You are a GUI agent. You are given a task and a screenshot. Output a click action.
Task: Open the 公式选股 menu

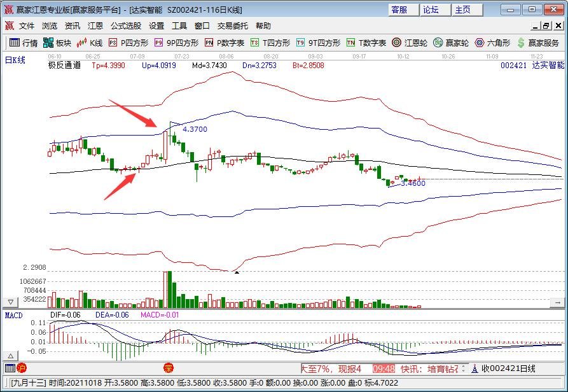pyautogui.click(x=126, y=26)
